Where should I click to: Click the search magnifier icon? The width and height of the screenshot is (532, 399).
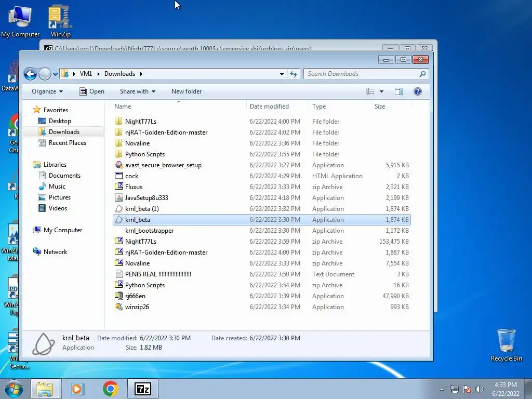pyautogui.click(x=422, y=74)
